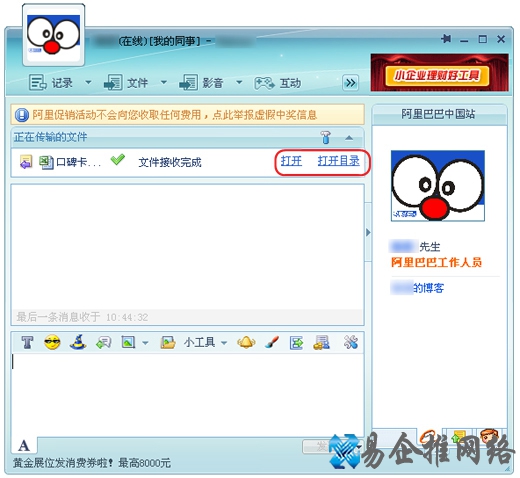Open the sunglasses emoticon picker
520x478 pixels.
point(52,342)
